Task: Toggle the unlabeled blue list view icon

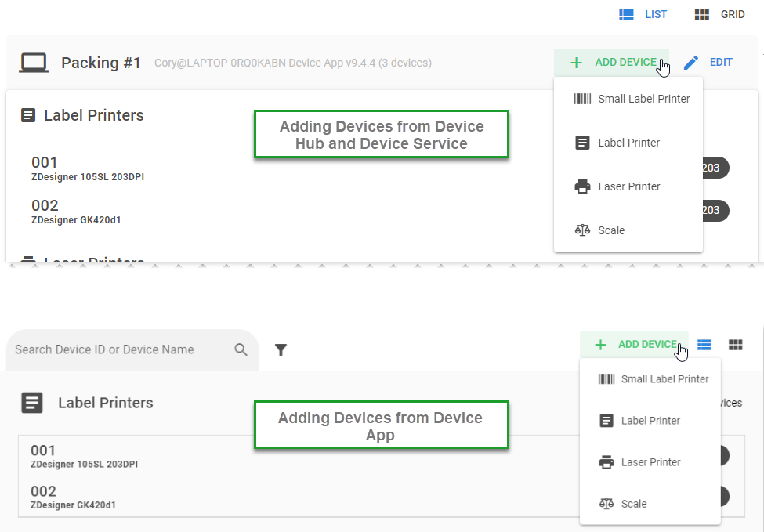Action: (x=704, y=345)
